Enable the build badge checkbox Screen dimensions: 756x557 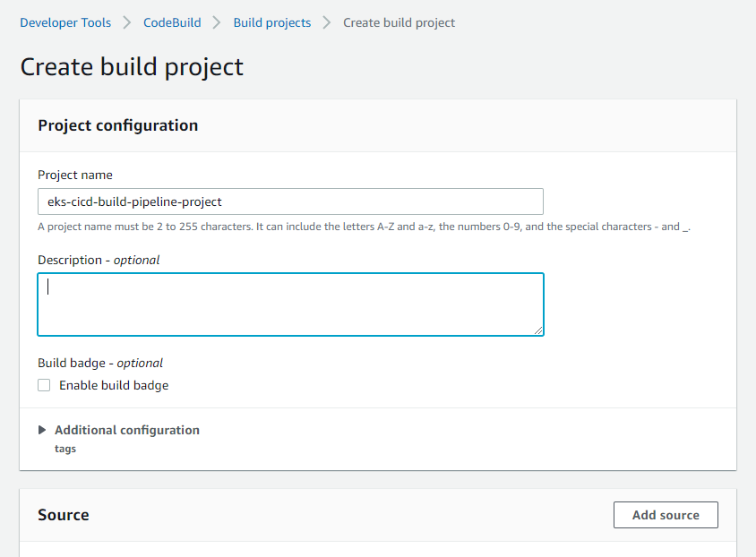pos(44,385)
